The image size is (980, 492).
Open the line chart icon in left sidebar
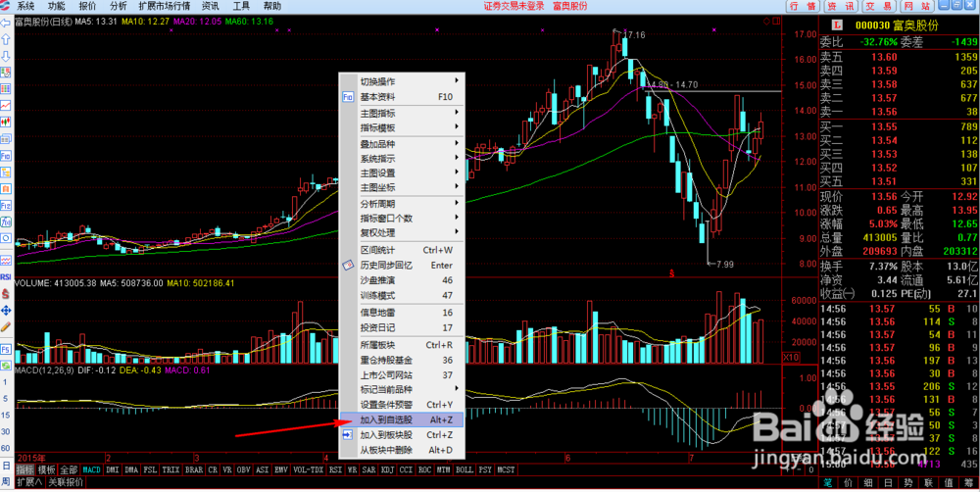coord(6,105)
